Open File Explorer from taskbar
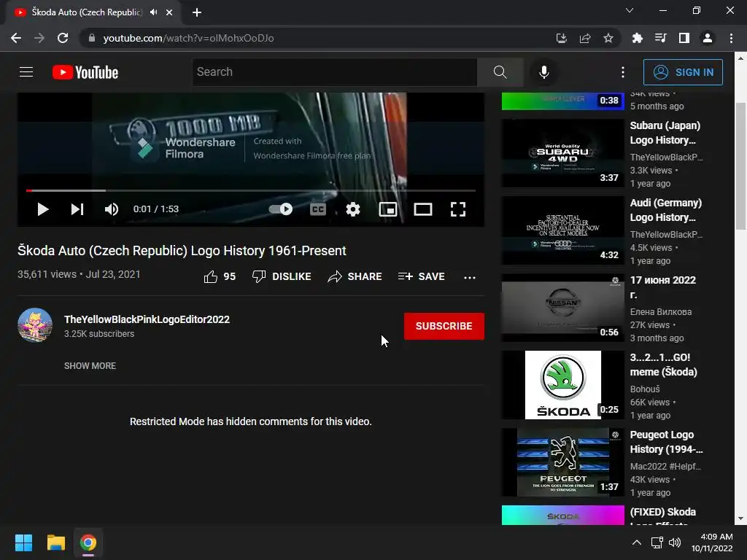 [x=55, y=542]
